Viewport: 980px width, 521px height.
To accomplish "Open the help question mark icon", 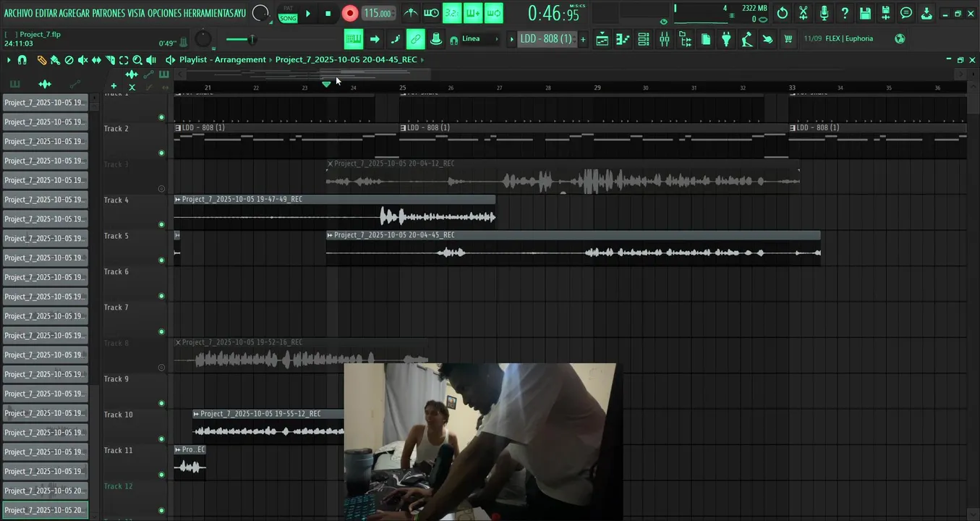I will pyautogui.click(x=845, y=13).
